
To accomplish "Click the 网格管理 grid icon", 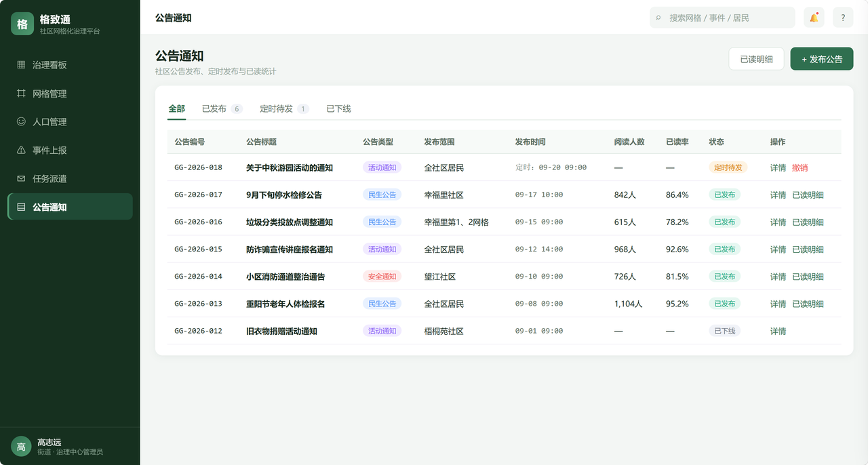I will 21,94.
